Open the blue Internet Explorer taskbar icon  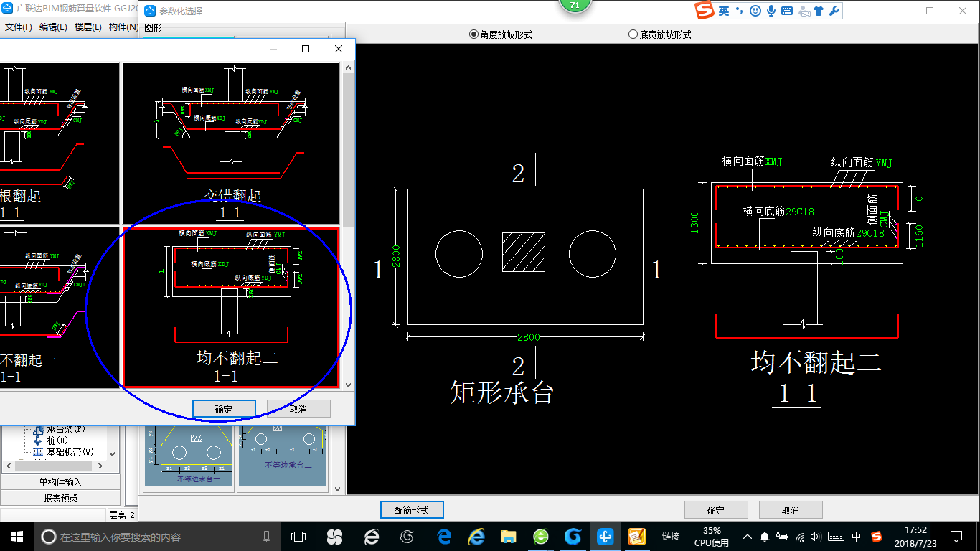476,537
